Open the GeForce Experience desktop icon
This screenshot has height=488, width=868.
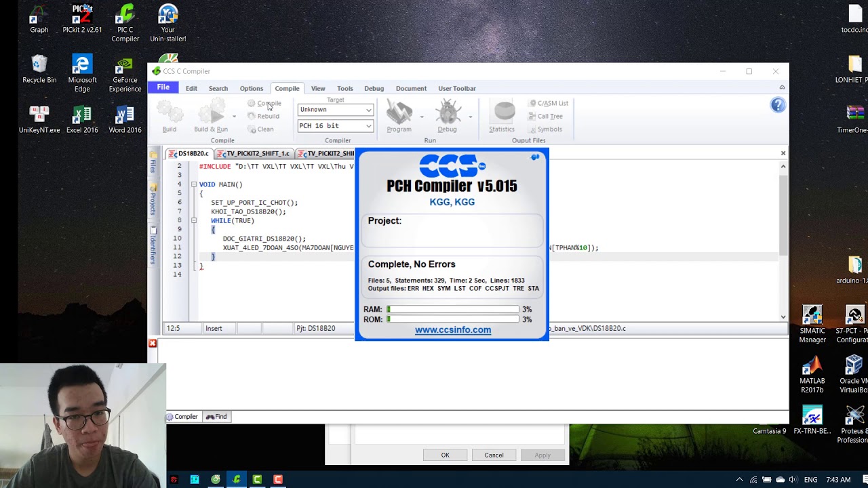[x=125, y=74]
